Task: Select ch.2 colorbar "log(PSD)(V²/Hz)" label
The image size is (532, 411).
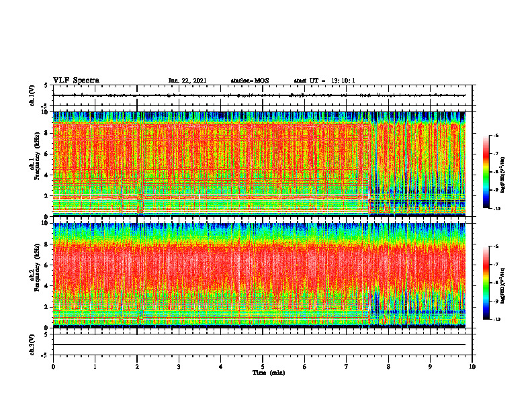Action: 503,285
